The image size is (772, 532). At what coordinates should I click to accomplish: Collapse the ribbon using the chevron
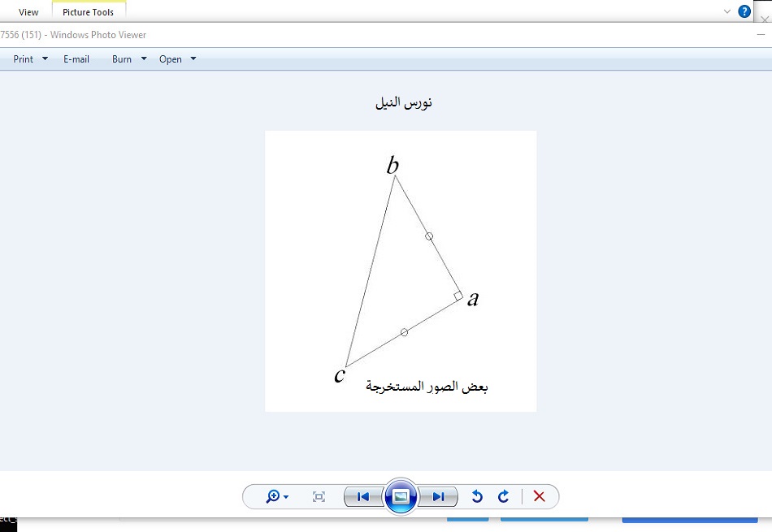(x=726, y=11)
